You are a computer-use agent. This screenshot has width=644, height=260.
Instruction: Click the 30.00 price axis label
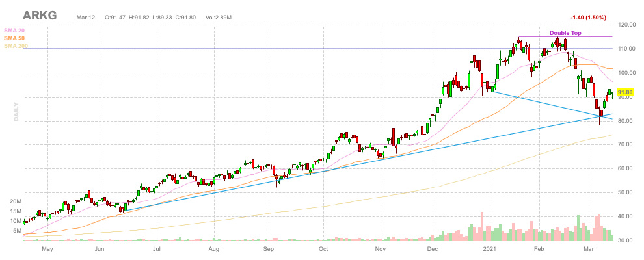tap(626, 240)
